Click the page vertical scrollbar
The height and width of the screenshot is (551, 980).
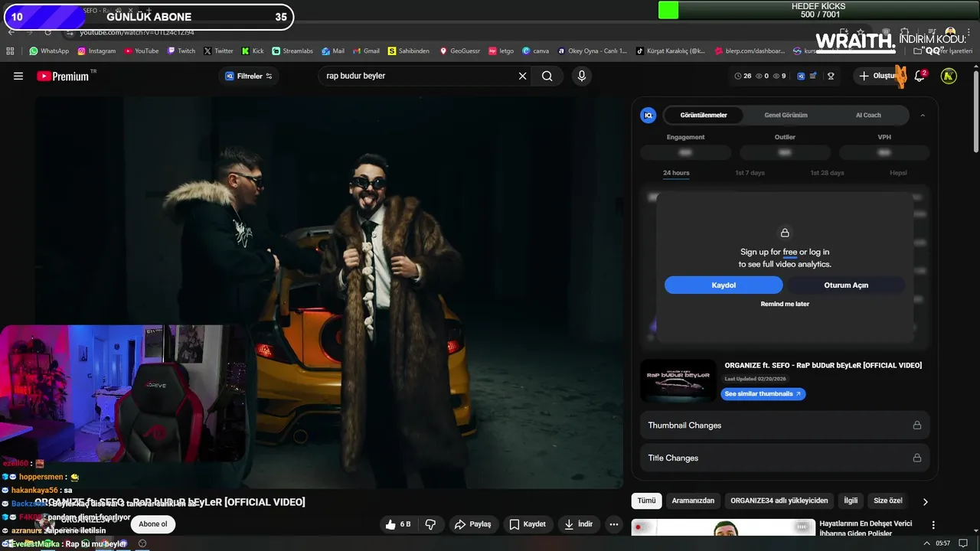tap(975, 111)
